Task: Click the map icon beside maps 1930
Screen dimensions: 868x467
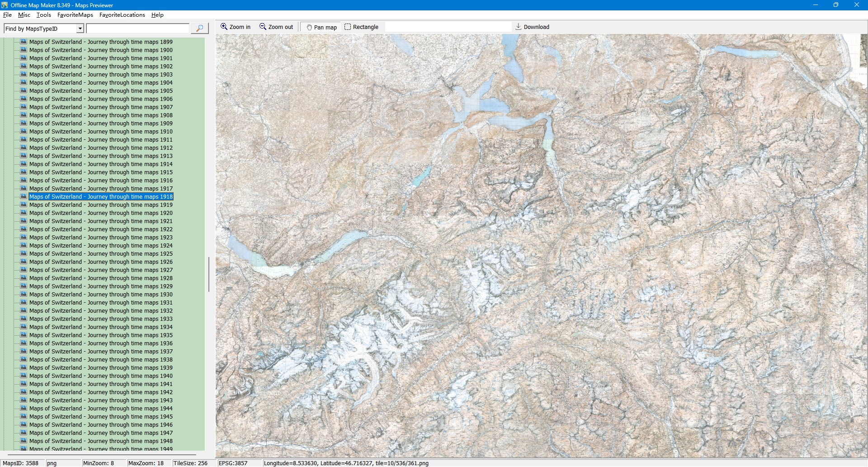Action: click(24, 294)
